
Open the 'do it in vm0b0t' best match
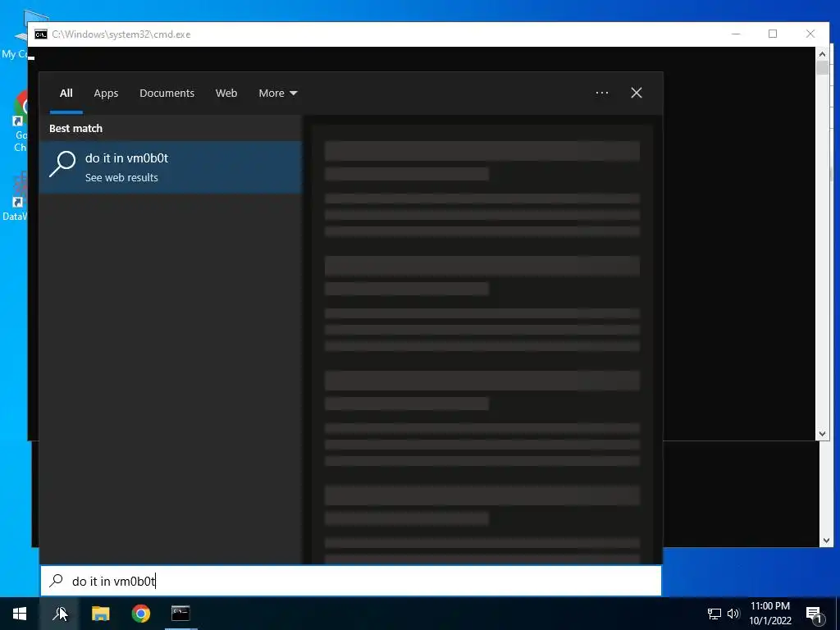[x=171, y=167]
